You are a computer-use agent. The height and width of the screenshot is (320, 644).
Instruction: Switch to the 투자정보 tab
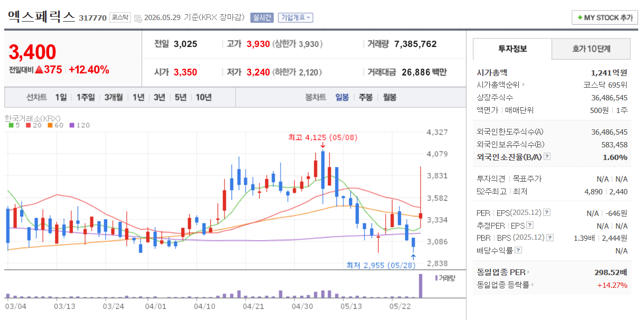pyautogui.click(x=512, y=49)
